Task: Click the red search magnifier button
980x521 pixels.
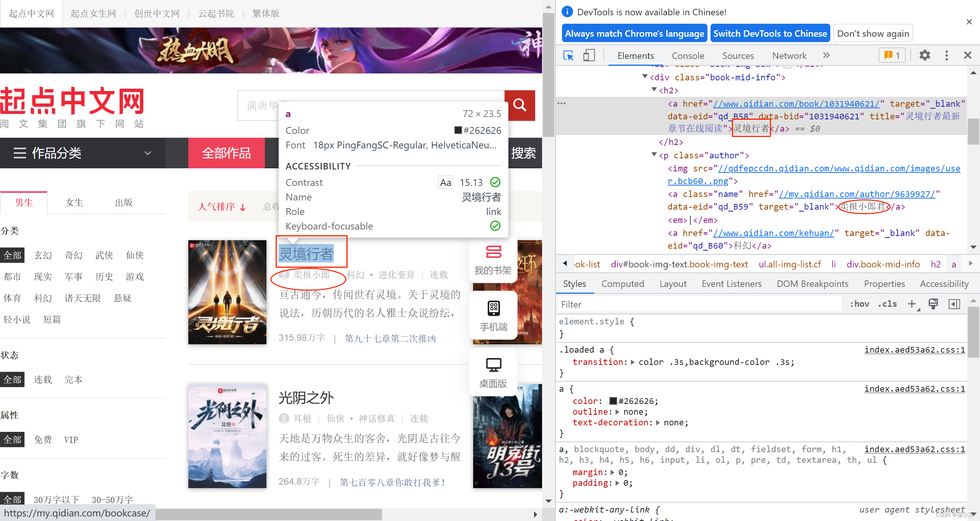Action: click(x=519, y=105)
